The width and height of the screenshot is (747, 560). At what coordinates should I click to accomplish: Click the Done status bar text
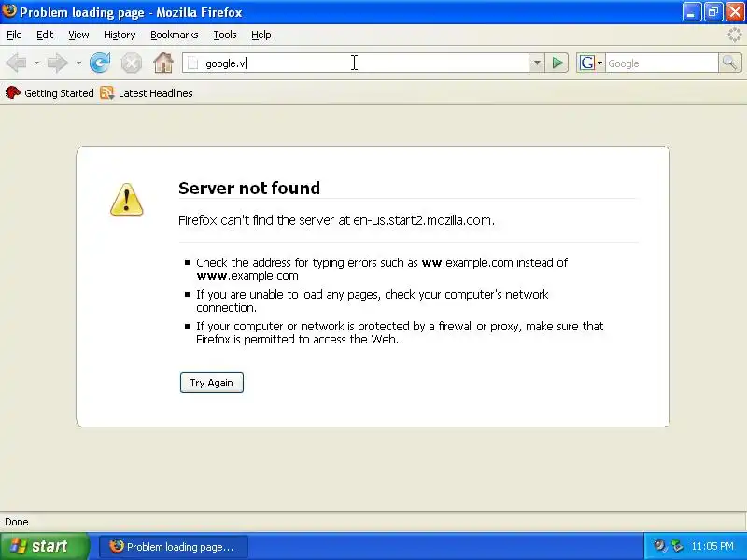click(17, 522)
